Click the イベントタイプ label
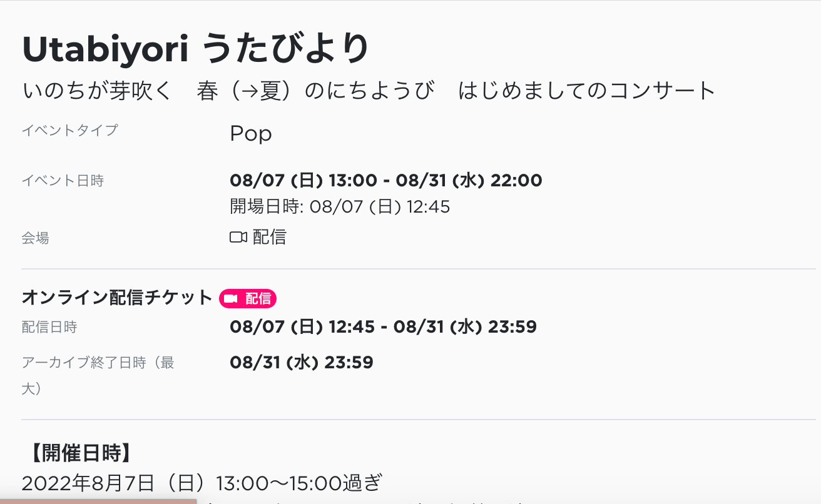 pyautogui.click(x=70, y=131)
